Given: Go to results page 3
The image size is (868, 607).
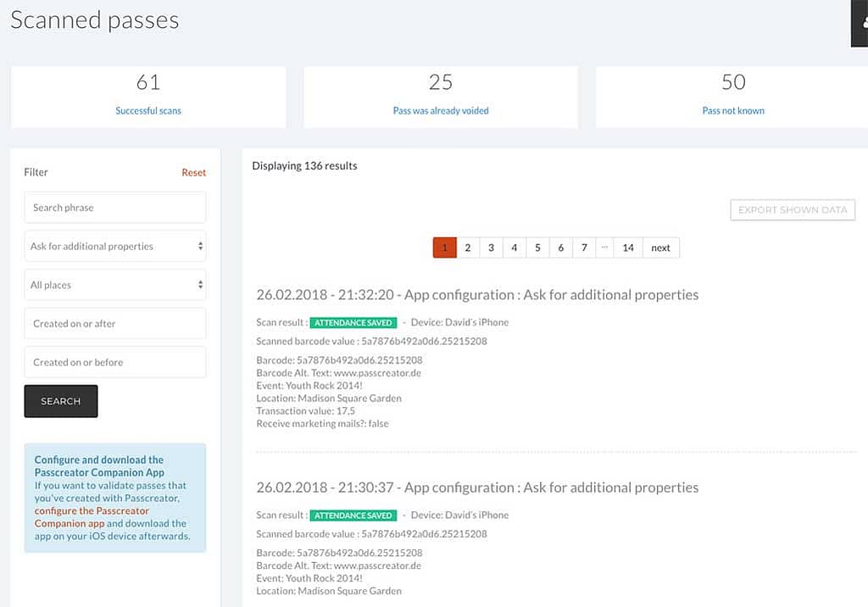Looking at the screenshot, I should pyautogui.click(x=491, y=248).
